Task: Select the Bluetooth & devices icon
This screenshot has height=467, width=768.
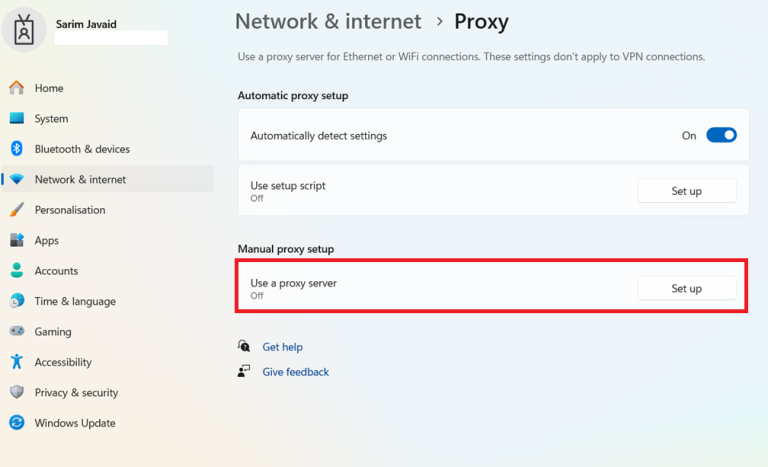Action: coord(17,148)
